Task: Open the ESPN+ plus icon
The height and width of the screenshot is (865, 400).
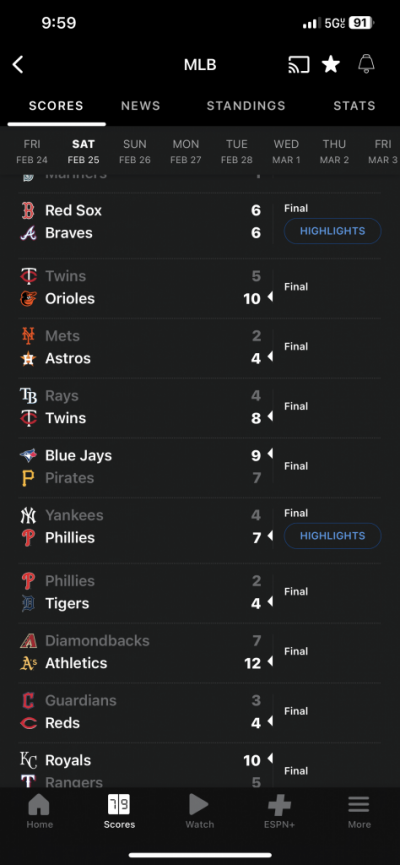Action: [280, 805]
